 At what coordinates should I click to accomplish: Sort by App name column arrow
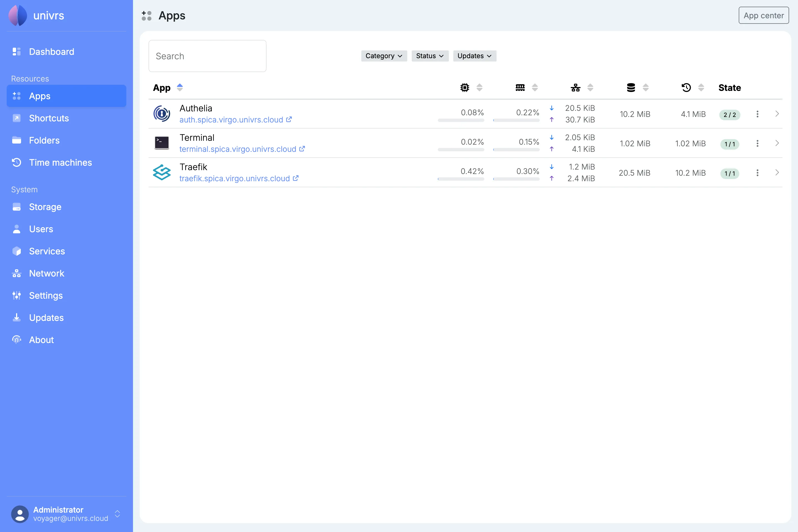pyautogui.click(x=180, y=88)
